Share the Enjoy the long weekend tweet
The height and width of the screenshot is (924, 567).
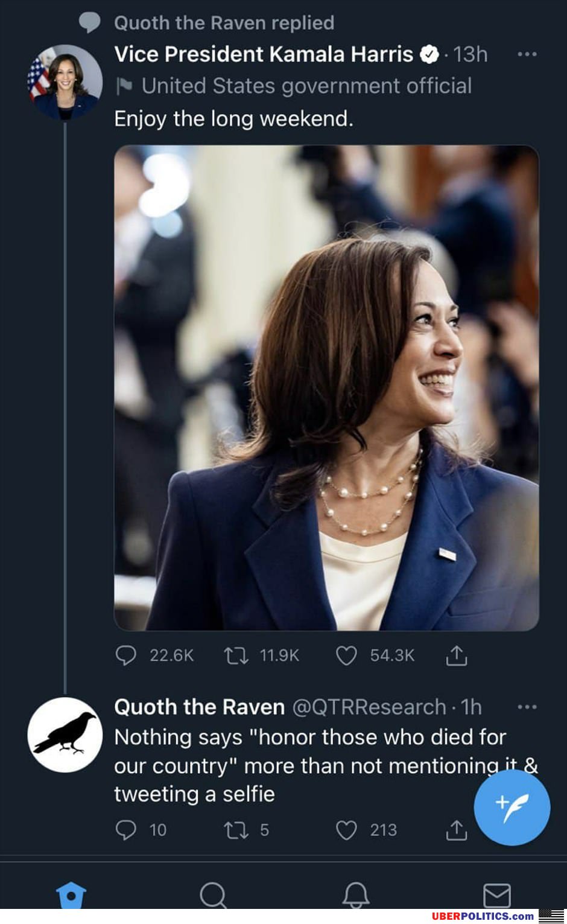click(x=457, y=655)
